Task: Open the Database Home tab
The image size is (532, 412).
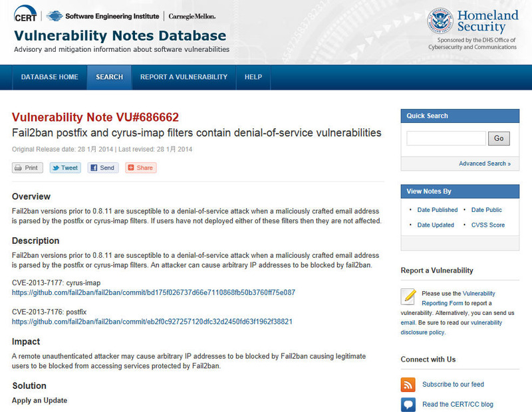Action: (49, 77)
